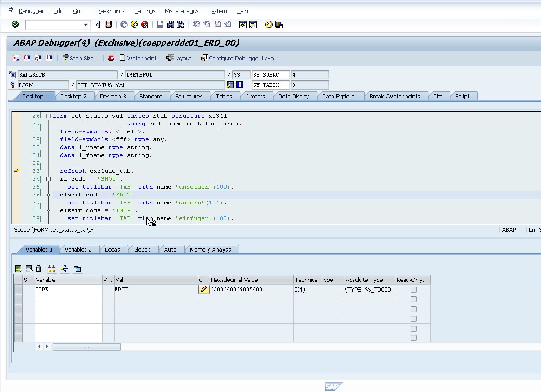Click the Watchpoint button

point(138,58)
